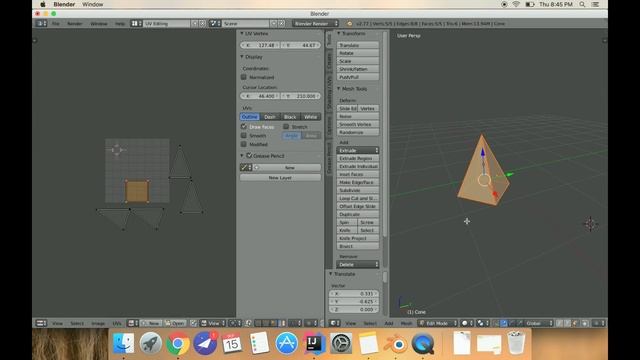Click the viewport shading sphere icon
This screenshot has height=360, width=640.
pos(466,323)
